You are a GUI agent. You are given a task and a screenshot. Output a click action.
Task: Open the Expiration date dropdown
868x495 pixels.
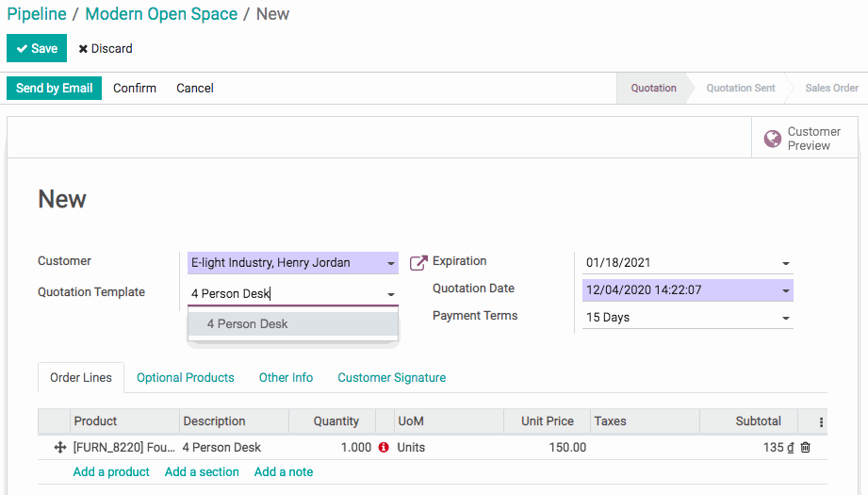(x=786, y=264)
